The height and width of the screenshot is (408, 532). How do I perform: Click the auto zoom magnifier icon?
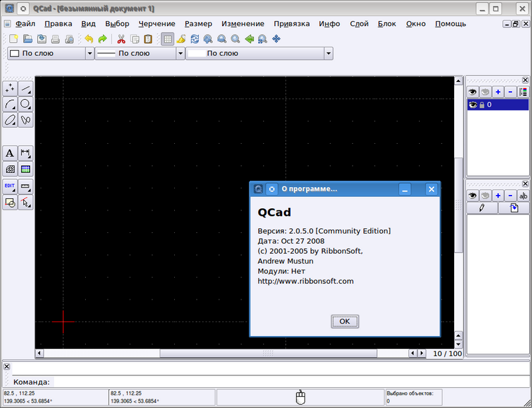tap(235, 39)
